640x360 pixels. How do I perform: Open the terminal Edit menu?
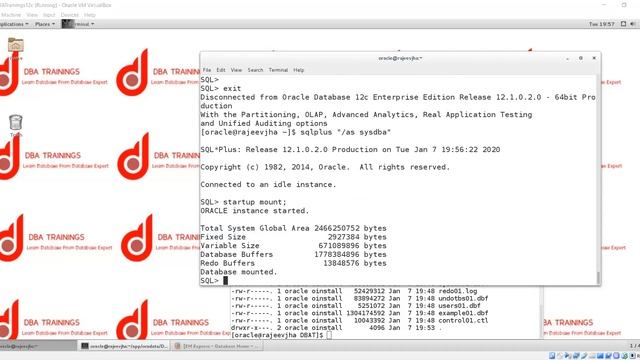221,70
